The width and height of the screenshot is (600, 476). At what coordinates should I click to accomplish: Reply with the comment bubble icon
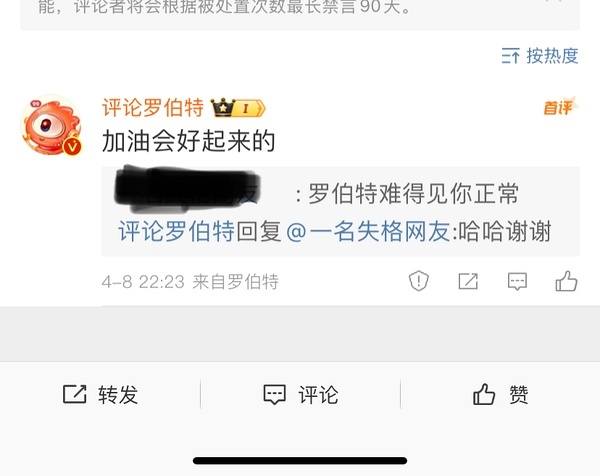tap(517, 282)
